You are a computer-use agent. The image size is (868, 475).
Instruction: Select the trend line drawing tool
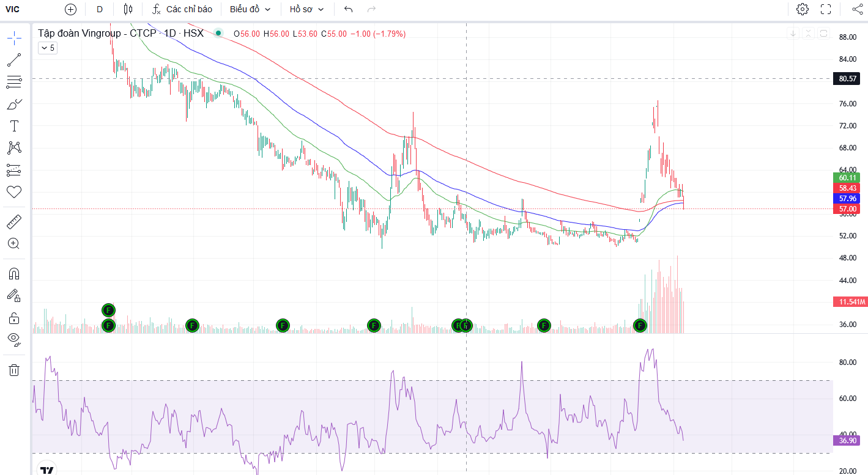coord(14,60)
